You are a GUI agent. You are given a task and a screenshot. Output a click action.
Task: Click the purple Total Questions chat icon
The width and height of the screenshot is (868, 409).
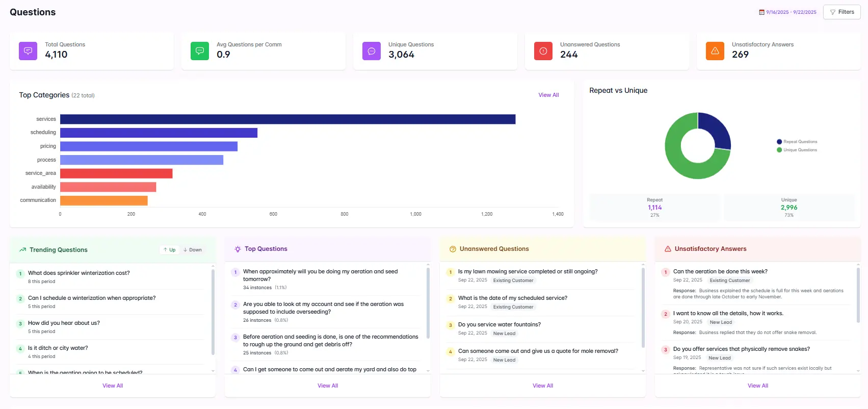28,51
